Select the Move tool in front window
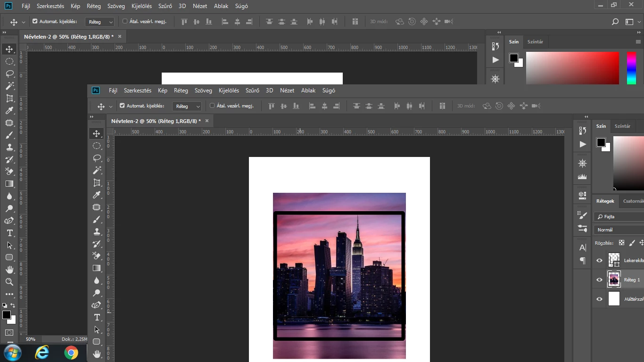The height and width of the screenshot is (362, 644). point(97,133)
